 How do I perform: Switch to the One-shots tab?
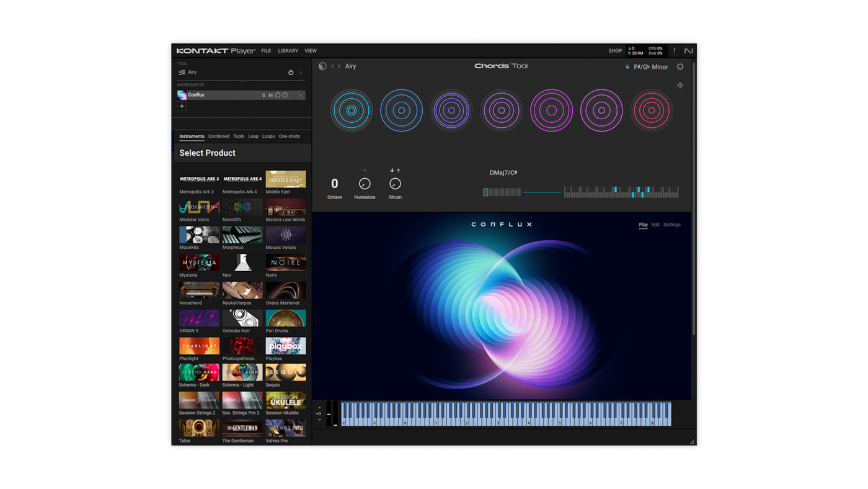[x=290, y=137]
